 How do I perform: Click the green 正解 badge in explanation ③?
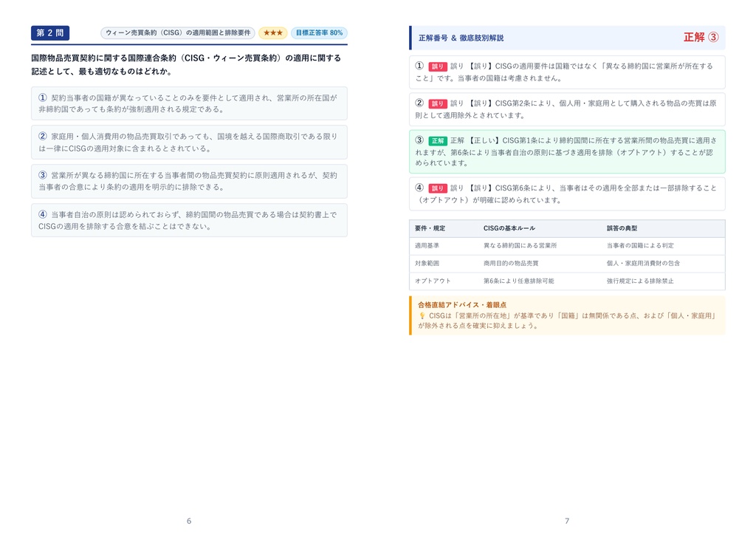point(437,141)
